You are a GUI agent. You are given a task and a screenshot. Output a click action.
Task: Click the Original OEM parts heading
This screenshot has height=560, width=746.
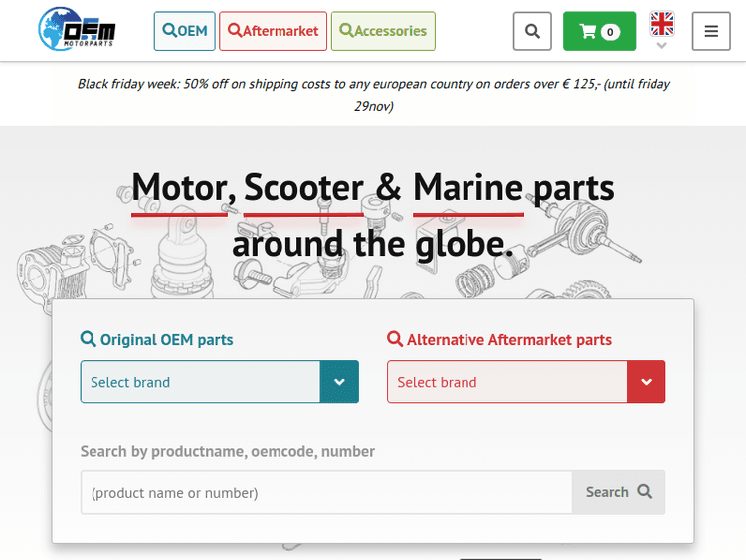click(x=157, y=340)
